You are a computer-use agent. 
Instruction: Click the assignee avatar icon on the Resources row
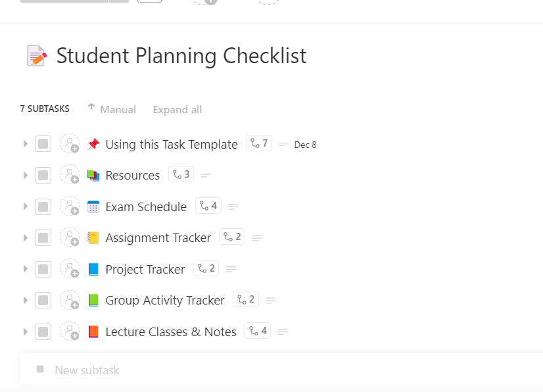pyautogui.click(x=70, y=175)
